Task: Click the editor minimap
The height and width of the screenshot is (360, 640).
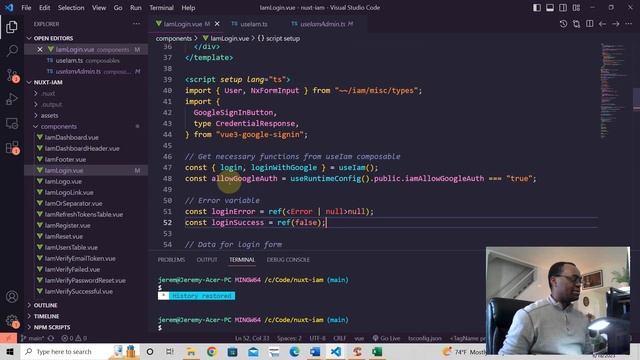Action: 614,90
